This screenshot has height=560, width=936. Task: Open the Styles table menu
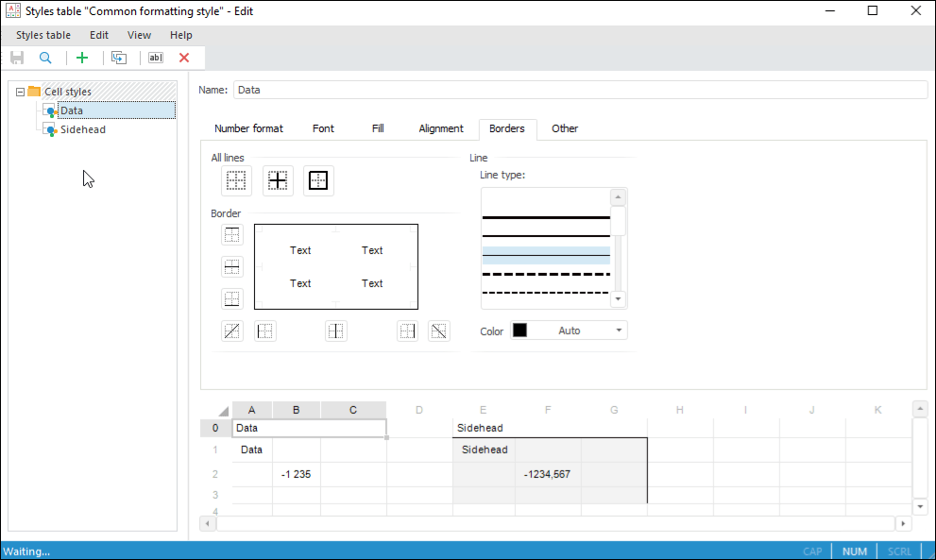tap(43, 35)
